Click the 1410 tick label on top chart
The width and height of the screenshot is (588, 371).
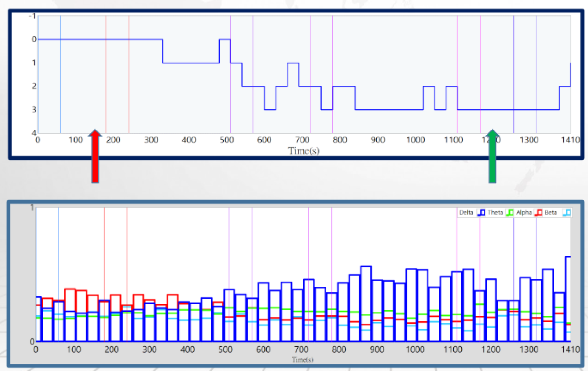click(570, 140)
